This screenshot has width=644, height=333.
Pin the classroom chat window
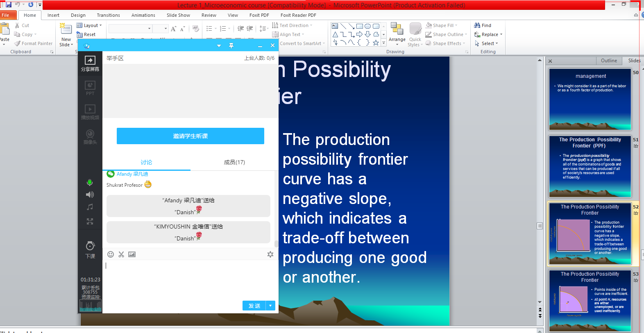click(x=231, y=45)
